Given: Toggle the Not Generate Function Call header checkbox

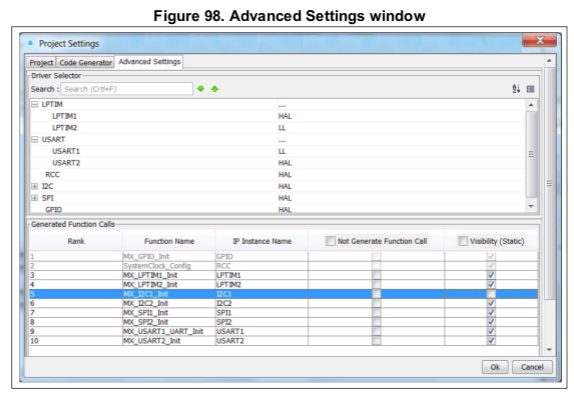Looking at the screenshot, I should pyautogui.click(x=330, y=241).
